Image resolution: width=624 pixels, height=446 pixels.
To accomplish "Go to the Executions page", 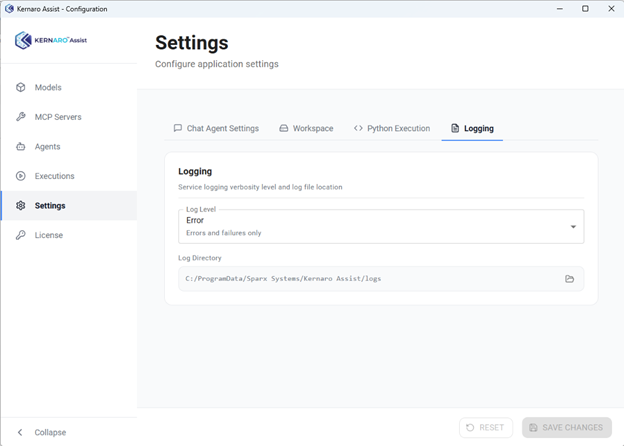I will [x=54, y=176].
